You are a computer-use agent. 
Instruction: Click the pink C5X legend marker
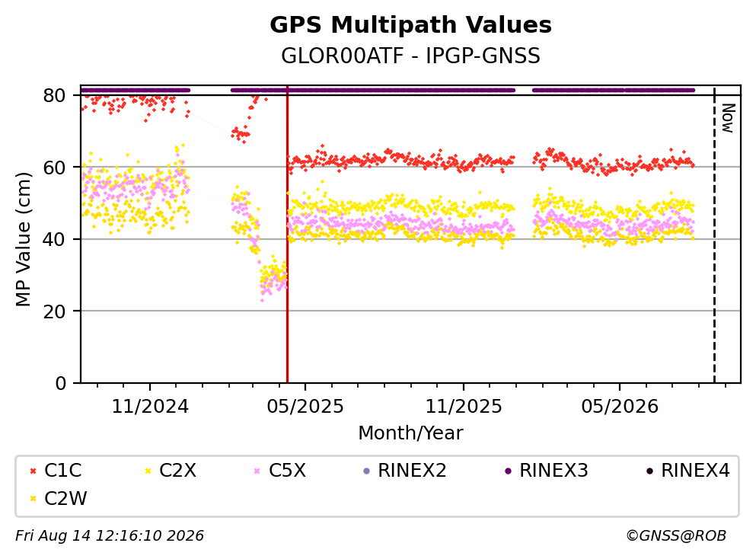257,471
